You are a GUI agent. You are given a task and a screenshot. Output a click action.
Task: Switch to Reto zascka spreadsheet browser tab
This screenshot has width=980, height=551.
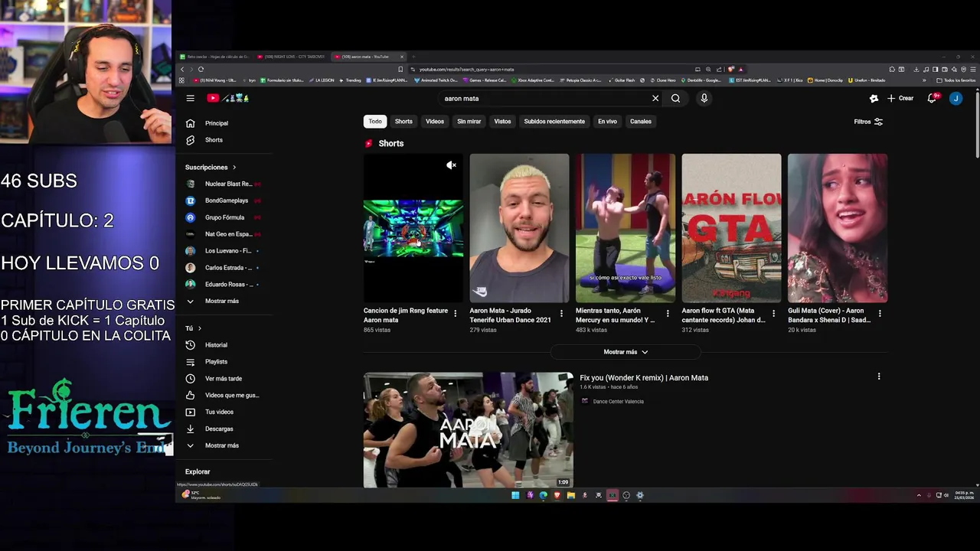[x=214, y=57]
